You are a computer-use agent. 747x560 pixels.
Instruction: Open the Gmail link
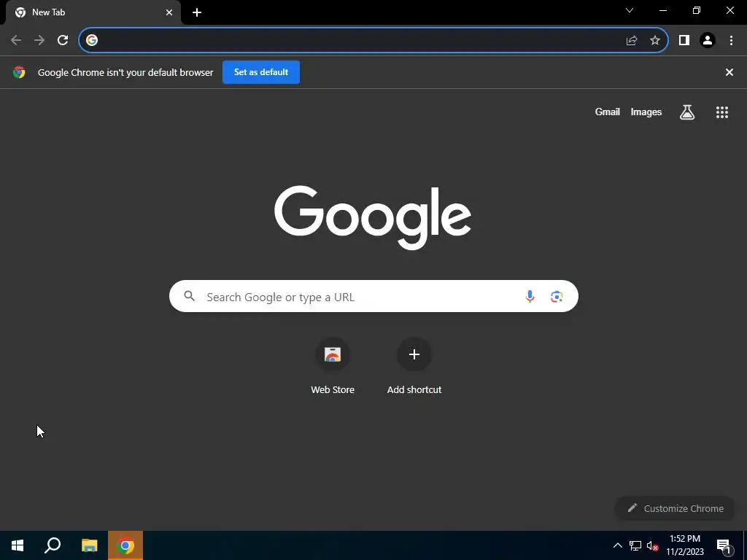tap(608, 112)
